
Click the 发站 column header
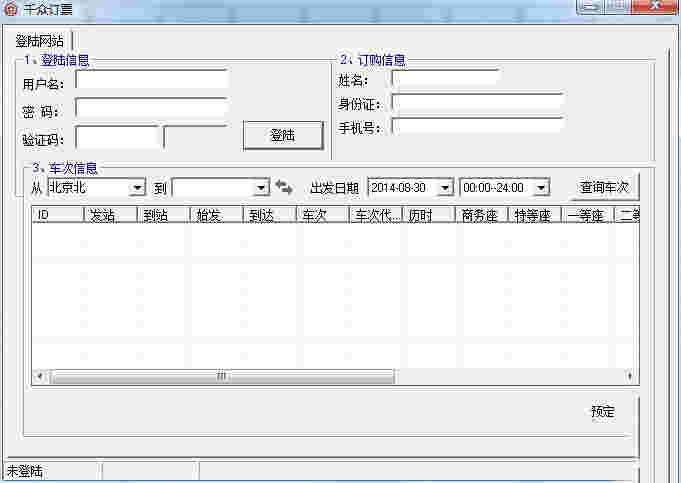click(110, 215)
